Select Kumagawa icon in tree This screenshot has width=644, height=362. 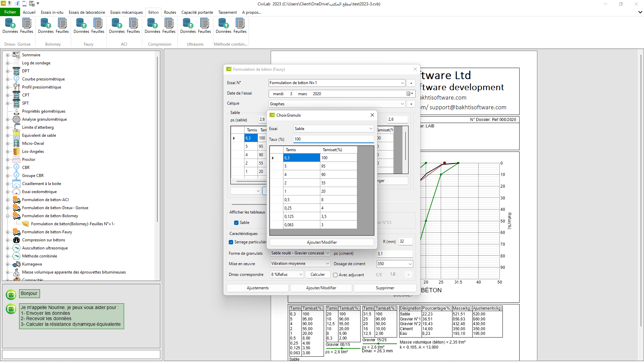16,264
